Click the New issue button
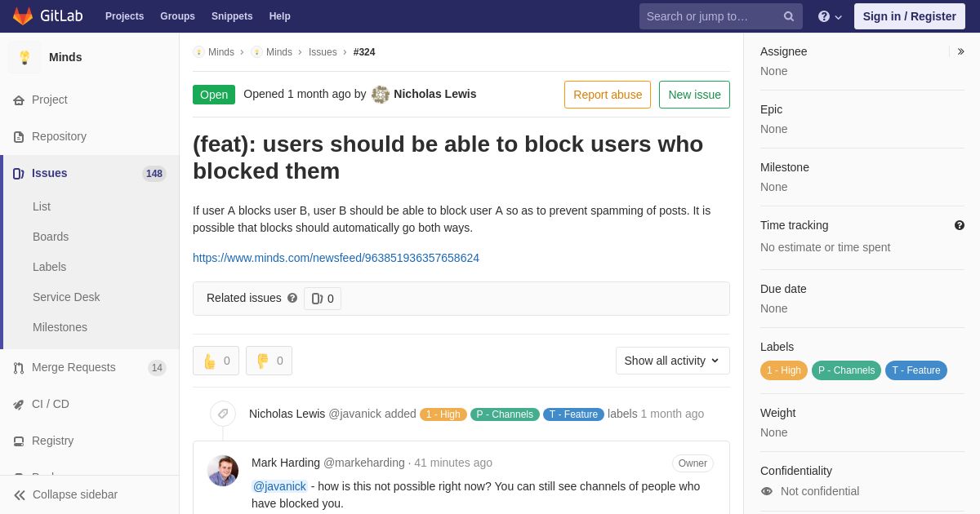Screen dimensions: 980x514 (694, 95)
